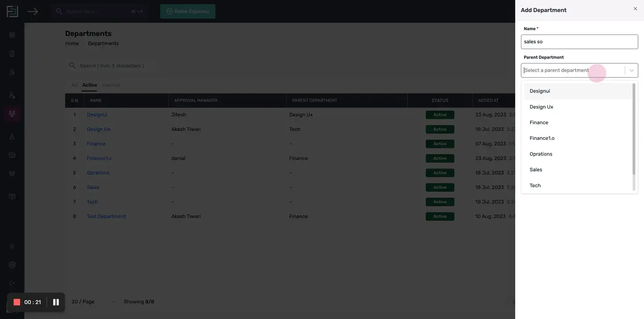Expand the parent department dropdown chevron

click(631, 71)
